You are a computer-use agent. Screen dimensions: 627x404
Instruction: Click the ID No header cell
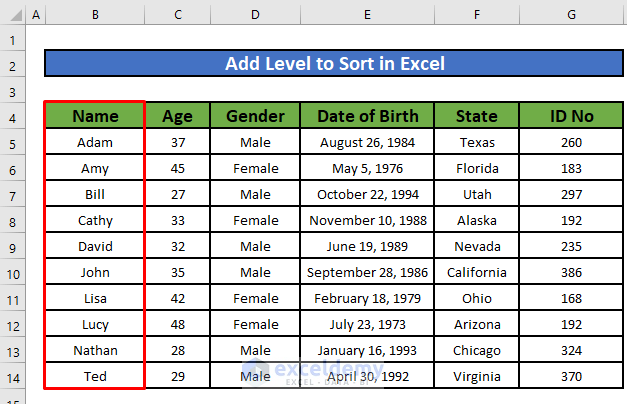coord(571,116)
